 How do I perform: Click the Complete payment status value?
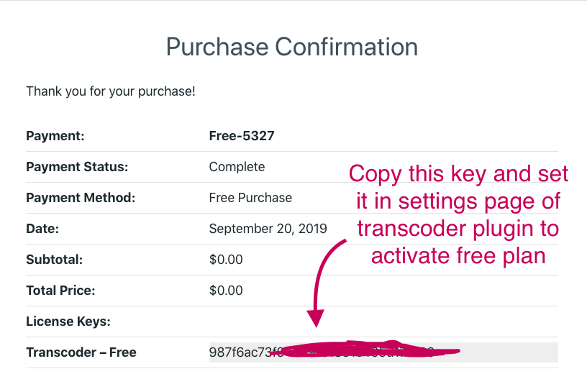click(237, 167)
